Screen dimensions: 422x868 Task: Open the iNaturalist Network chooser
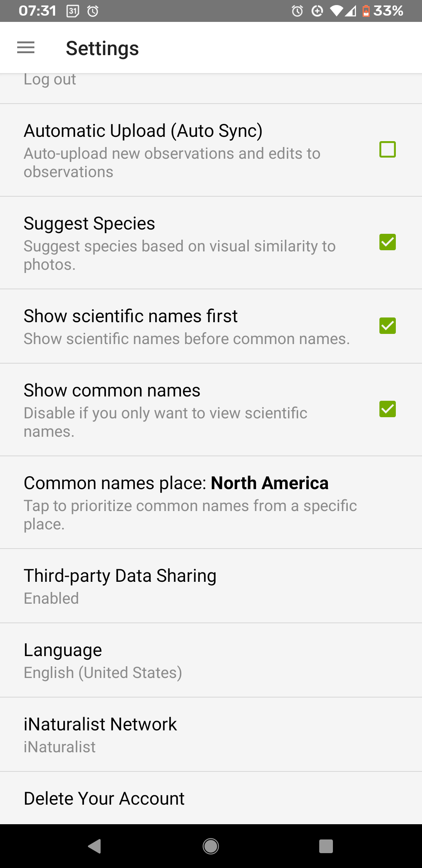click(x=211, y=735)
